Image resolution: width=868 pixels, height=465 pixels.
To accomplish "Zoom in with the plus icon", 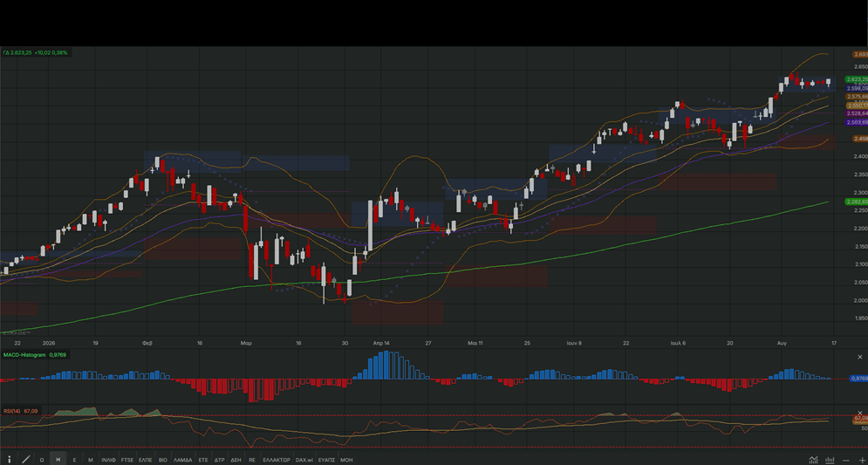I will coord(862,460).
